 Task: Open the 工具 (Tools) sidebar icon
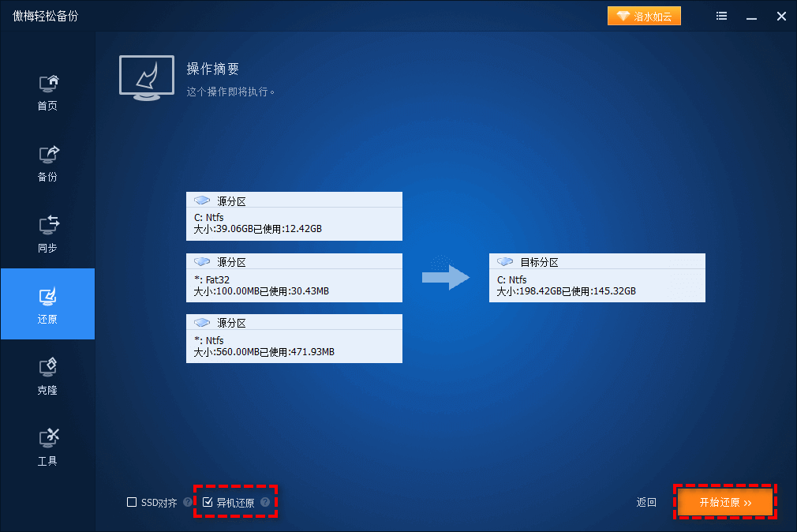[47, 446]
